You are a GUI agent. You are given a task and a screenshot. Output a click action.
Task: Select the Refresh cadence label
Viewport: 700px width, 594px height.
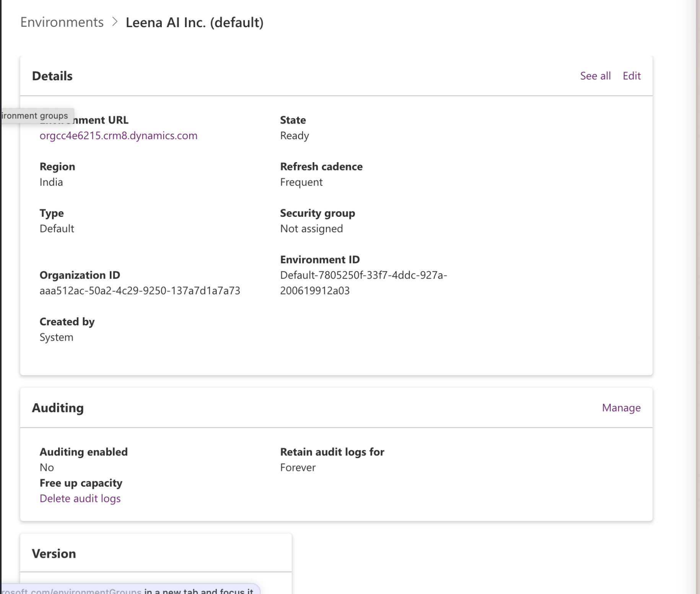[x=321, y=166]
